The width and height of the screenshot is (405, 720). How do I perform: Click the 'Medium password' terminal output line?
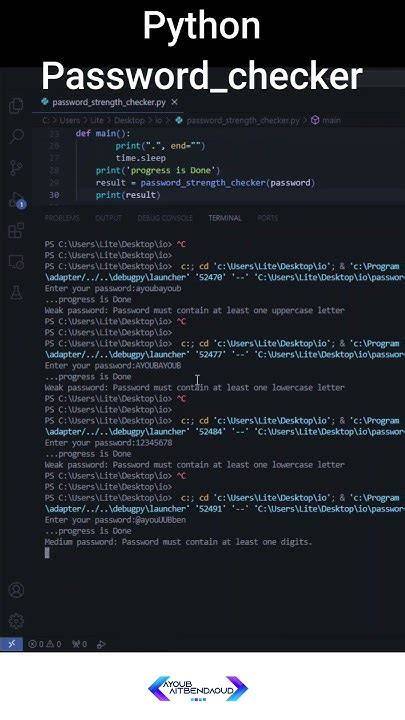coord(178,542)
